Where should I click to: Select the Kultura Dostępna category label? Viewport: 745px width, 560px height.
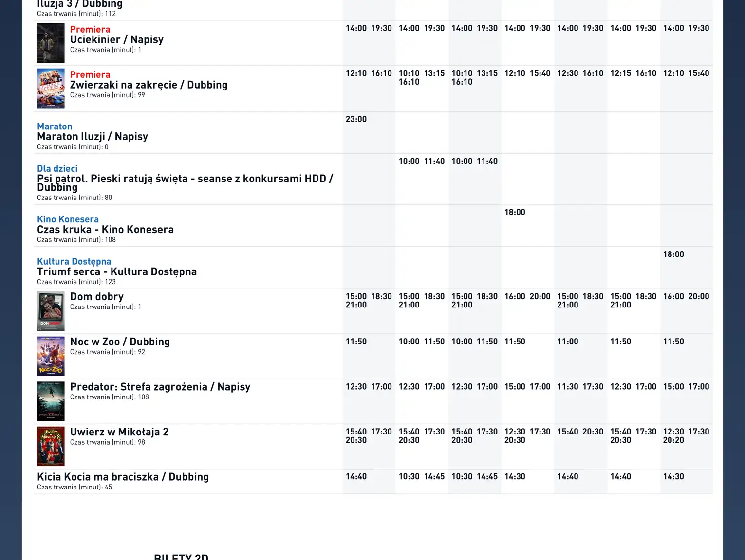[74, 262]
